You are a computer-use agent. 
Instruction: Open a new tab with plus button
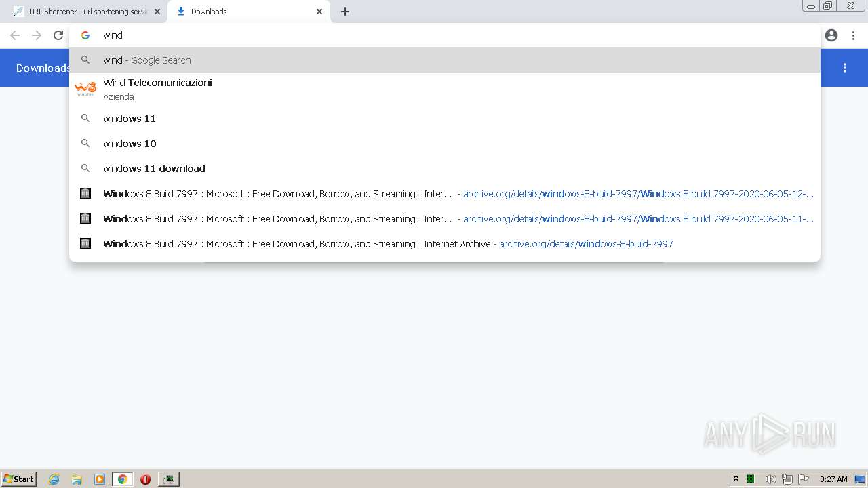pyautogui.click(x=345, y=12)
